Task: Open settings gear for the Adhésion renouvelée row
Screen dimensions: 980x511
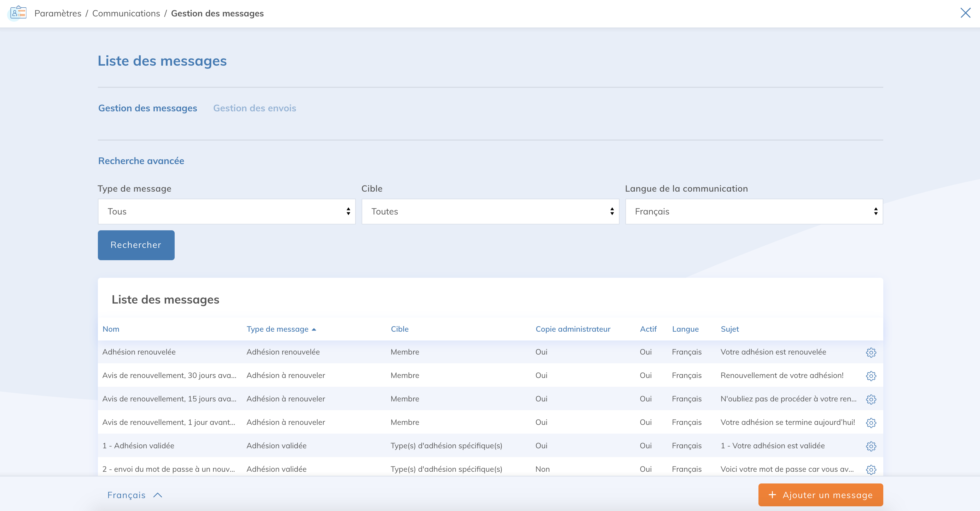Action: (871, 352)
